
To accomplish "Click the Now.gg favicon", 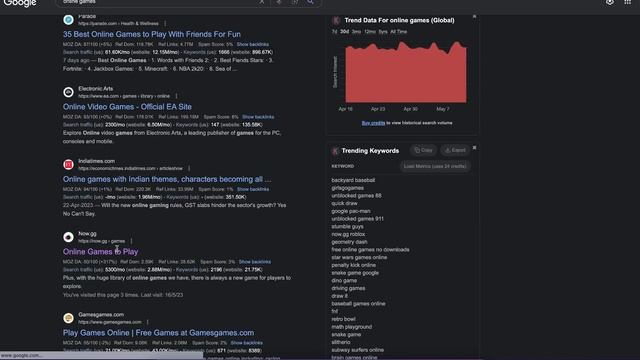I will tap(69, 237).
